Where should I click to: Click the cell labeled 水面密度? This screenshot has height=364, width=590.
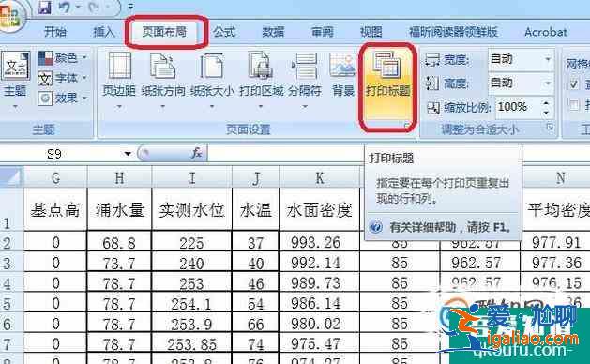[320, 209]
